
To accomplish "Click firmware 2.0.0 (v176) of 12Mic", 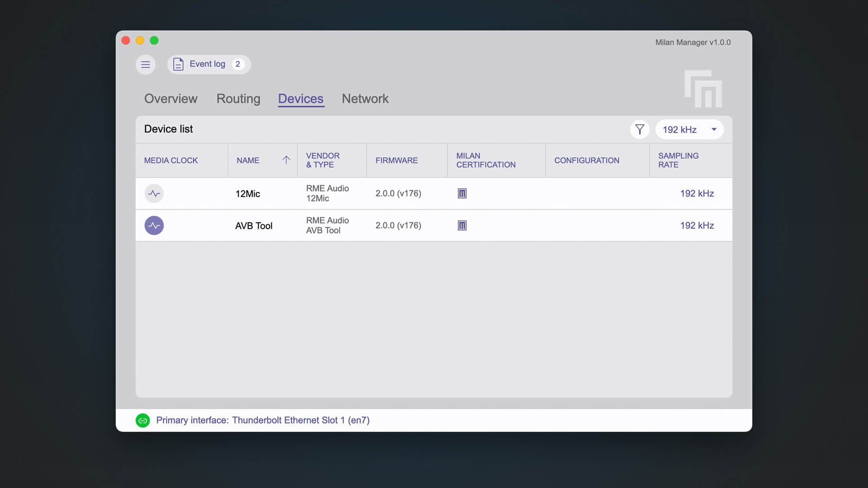I will (x=398, y=193).
